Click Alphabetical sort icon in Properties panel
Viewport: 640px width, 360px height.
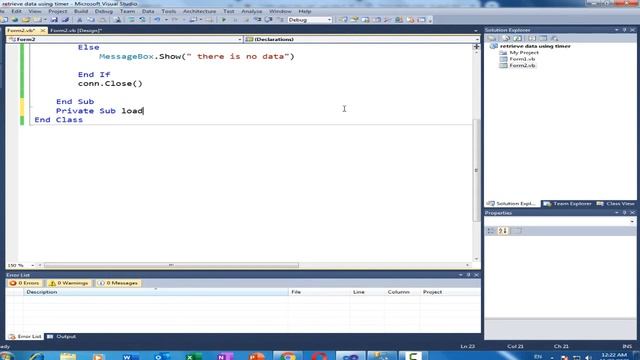[x=503, y=231]
